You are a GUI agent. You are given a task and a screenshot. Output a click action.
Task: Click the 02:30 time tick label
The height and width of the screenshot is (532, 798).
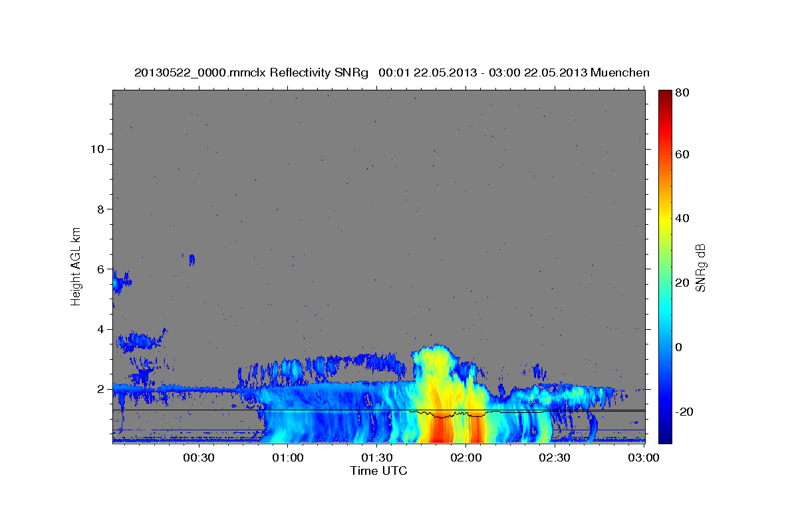click(555, 458)
